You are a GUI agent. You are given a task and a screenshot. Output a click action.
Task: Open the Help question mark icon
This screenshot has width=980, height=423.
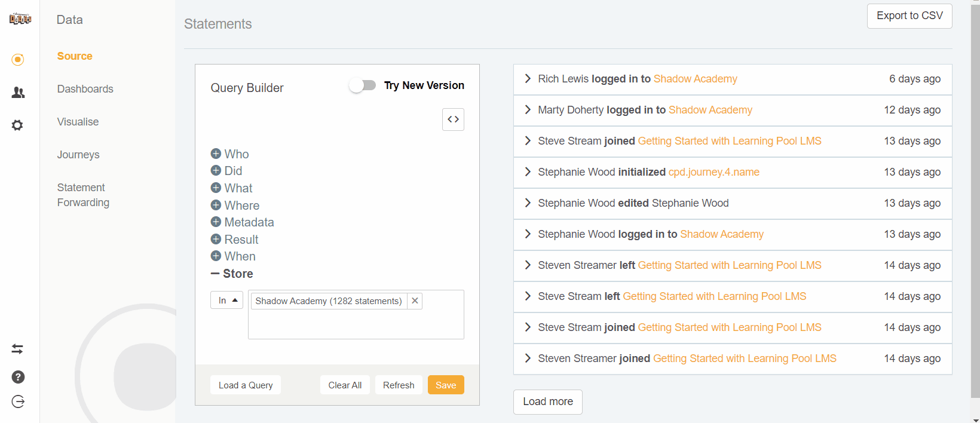[x=18, y=377]
